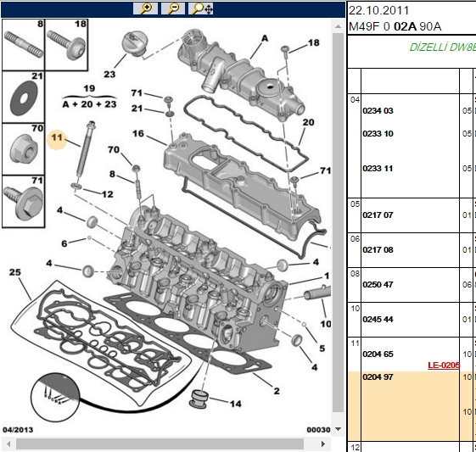Click callout letter A for valve cover
Screen dimensions: 476x452
(x=265, y=38)
